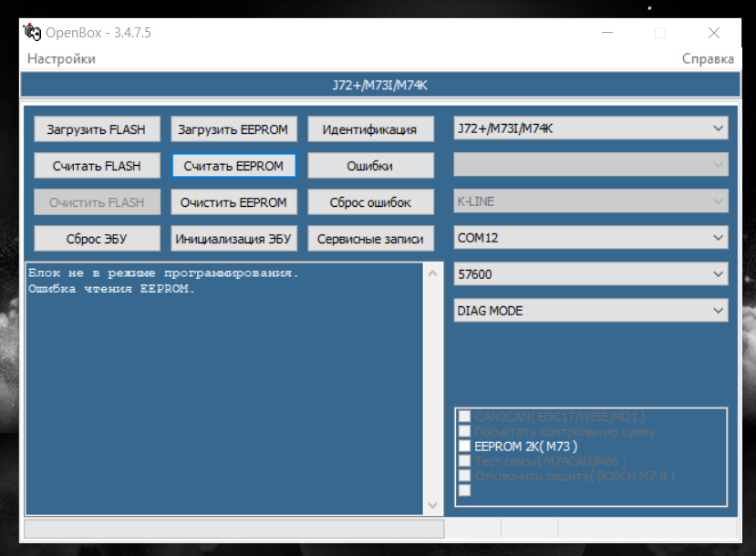This screenshot has width=756, height=556.
Task: Click Очистить EEPROM button
Action: click(x=233, y=202)
